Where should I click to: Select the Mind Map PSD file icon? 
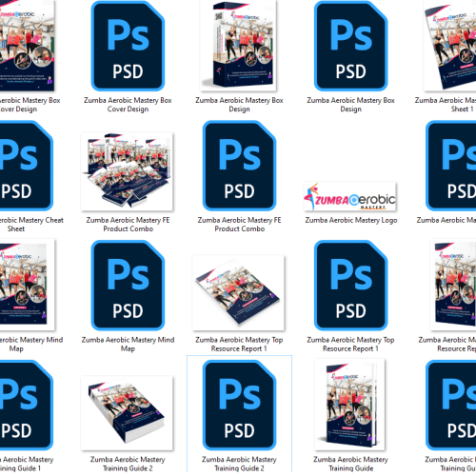(128, 286)
